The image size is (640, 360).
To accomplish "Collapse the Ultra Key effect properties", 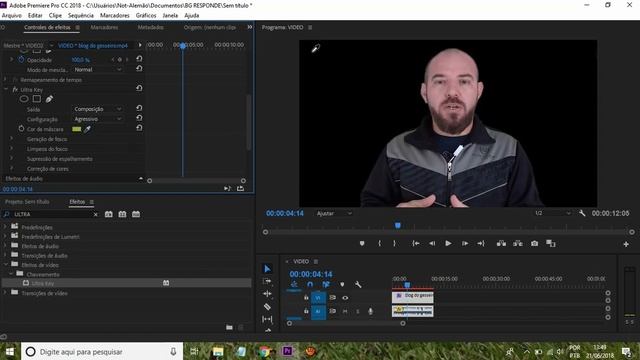I will 5,89.
